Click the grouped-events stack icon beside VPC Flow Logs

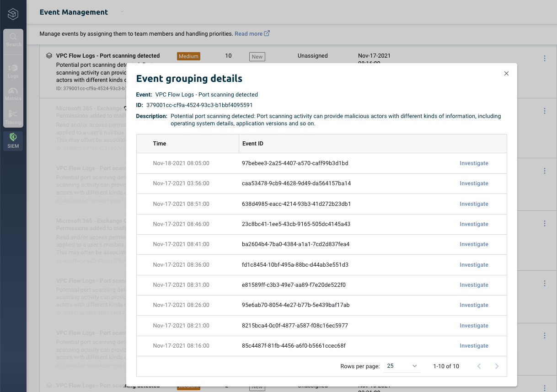coord(49,55)
